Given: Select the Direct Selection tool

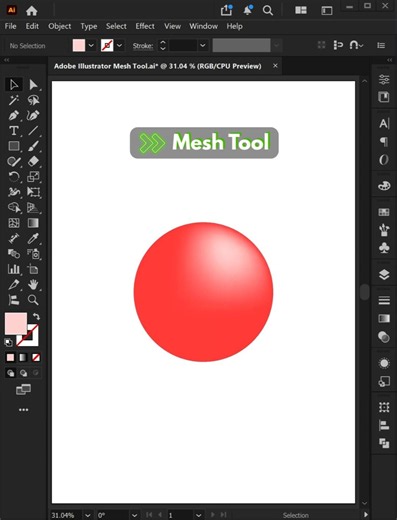Looking at the screenshot, I should click(x=33, y=85).
